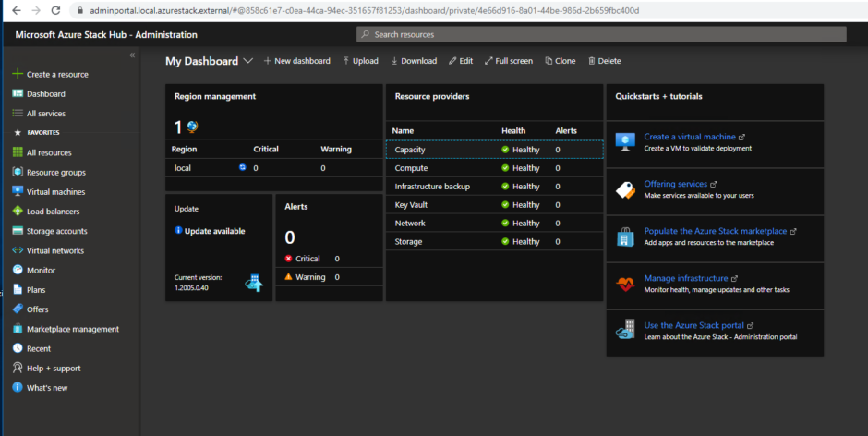Viewport: 868px width, 436px height.
Task: Click the Full screen toolbar button
Action: point(508,61)
